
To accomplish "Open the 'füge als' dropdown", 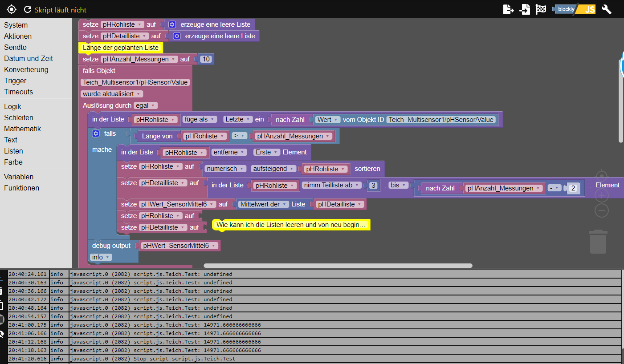I will coord(200,119).
